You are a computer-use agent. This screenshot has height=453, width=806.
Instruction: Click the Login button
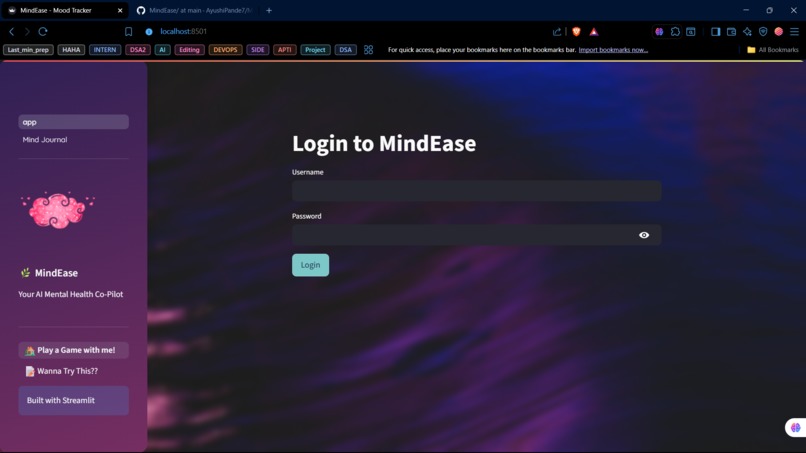click(x=310, y=265)
